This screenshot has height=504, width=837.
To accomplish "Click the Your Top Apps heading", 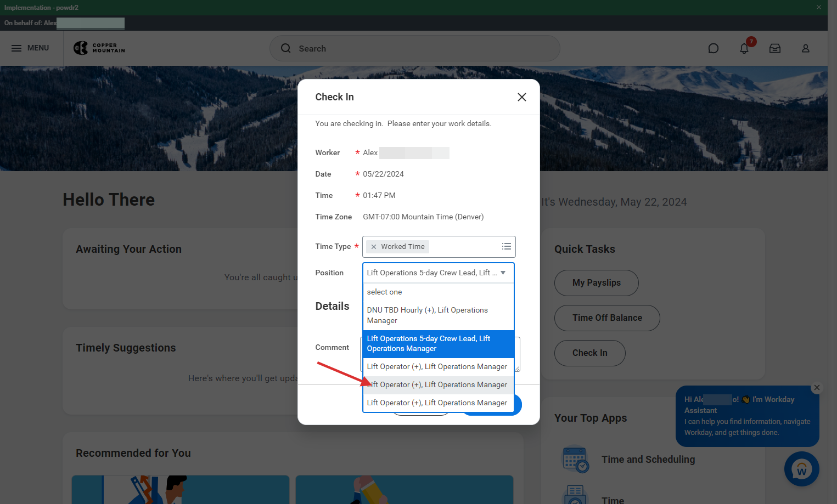I will click(591, 418).
